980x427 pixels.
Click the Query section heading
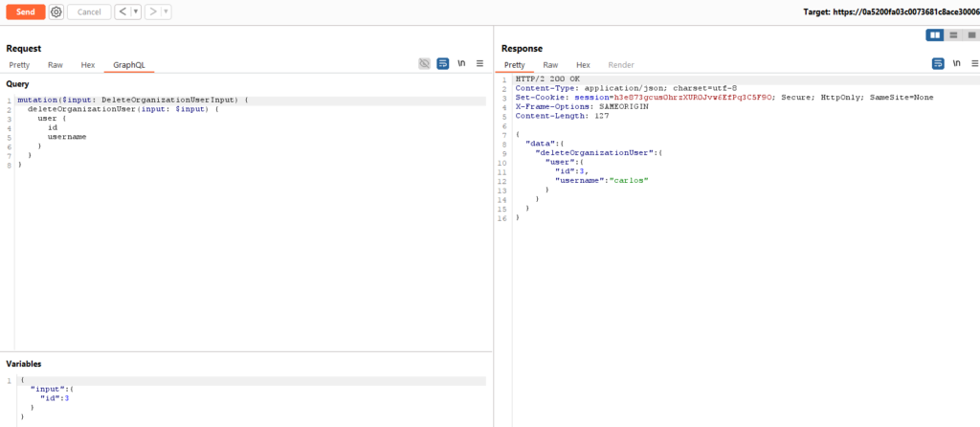pos(17,84)
